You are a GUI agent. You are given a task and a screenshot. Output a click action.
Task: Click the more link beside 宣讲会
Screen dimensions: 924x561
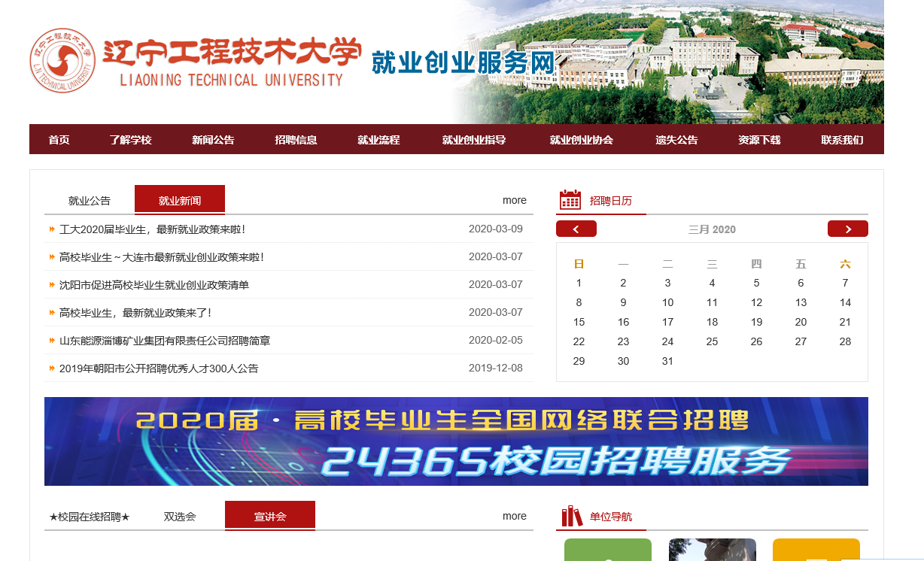514,516
